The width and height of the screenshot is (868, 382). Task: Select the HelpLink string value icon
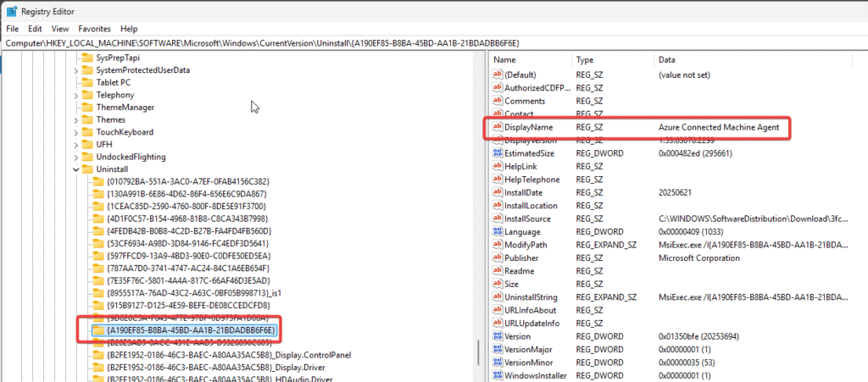coord(497,166)
